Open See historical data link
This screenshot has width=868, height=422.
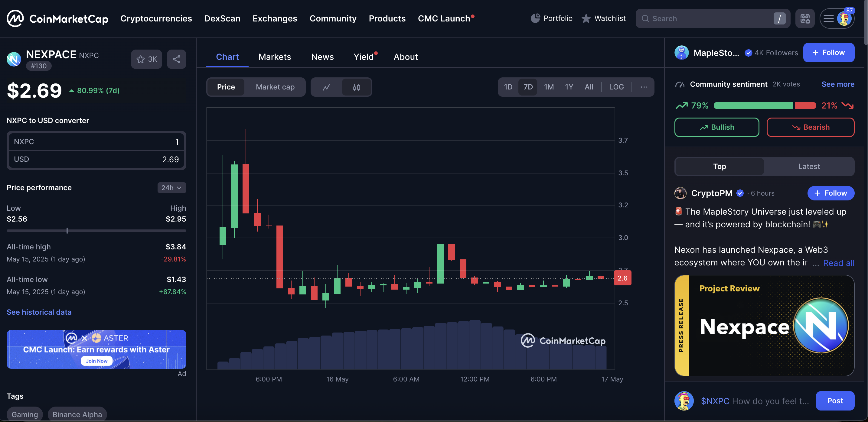39,312
